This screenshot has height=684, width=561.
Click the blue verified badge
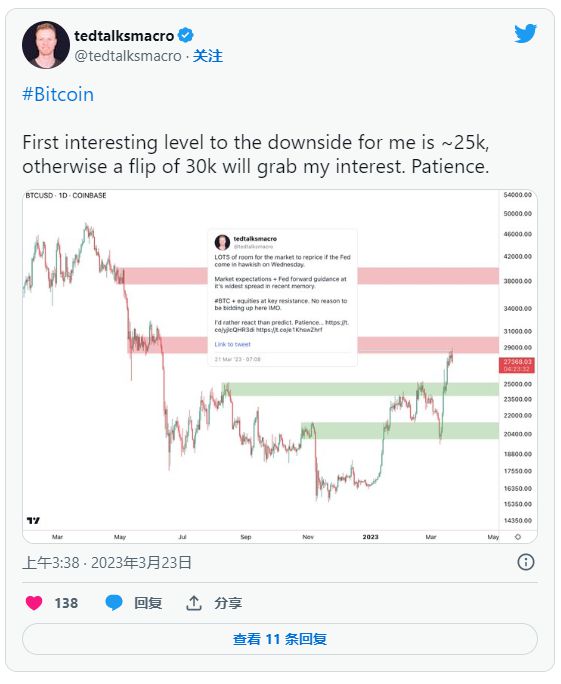pos(186,35)
